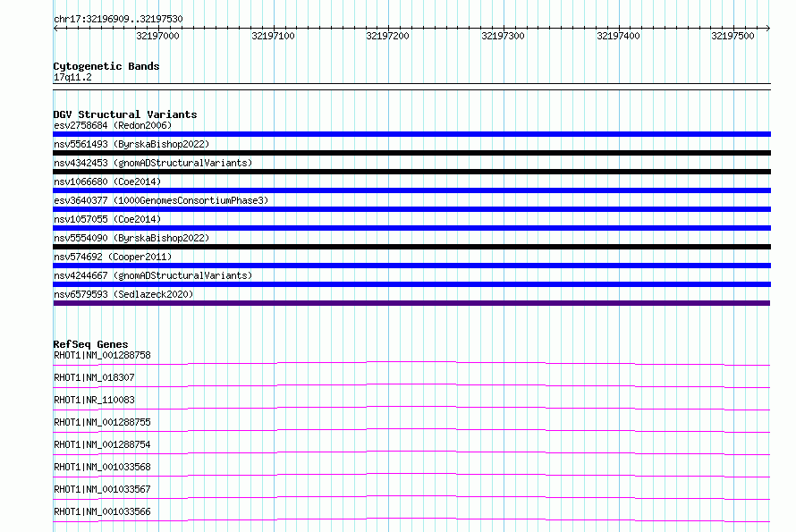This screenshot has width=796, height=532.
Task: Open variant nsv5554090 (ByrskaBishop2022) label
Action: [x=131, y=238]
